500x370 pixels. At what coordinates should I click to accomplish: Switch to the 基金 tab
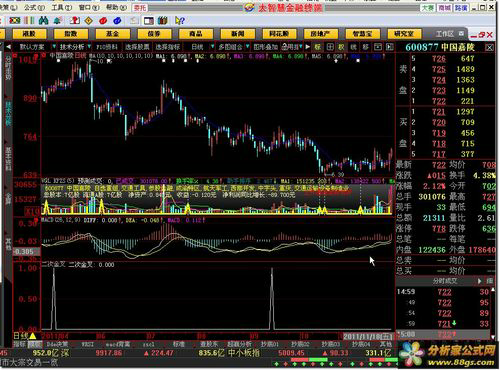coord(112,34)
